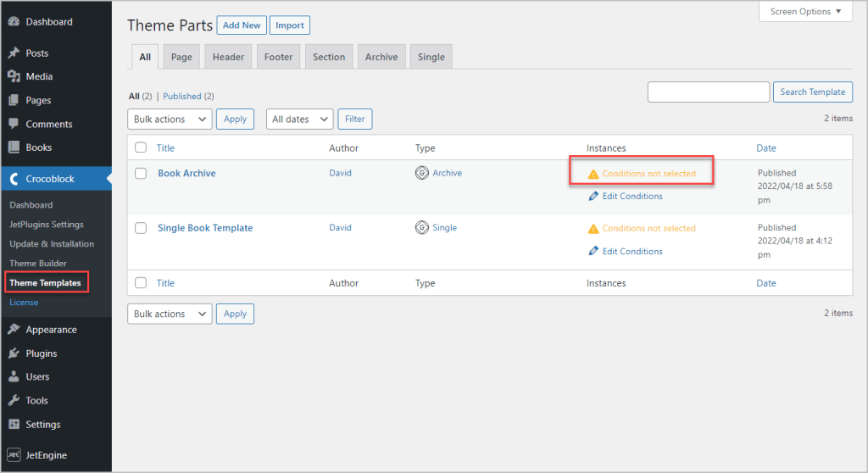The height and width of the screenshot is (473, 868).
Task: Check the Single Book Template checkbox
Action: 142,228
